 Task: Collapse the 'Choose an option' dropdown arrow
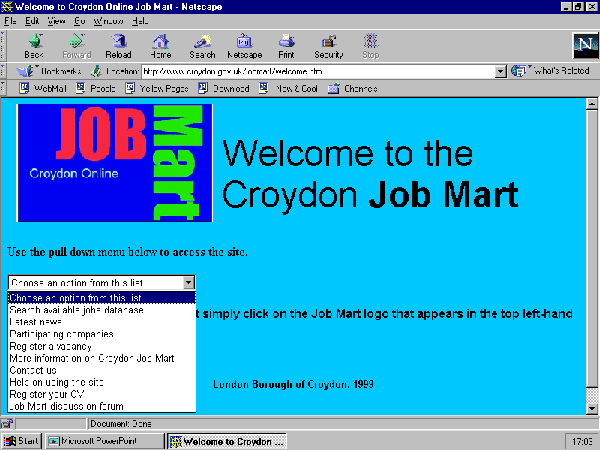coord(188,283)
